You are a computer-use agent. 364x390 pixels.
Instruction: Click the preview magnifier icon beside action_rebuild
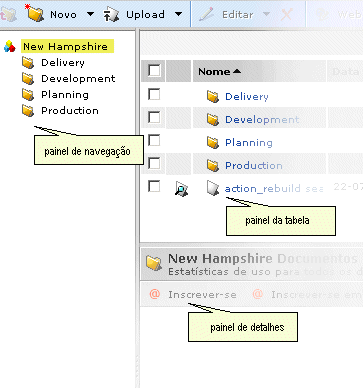[x=181, y=189]
